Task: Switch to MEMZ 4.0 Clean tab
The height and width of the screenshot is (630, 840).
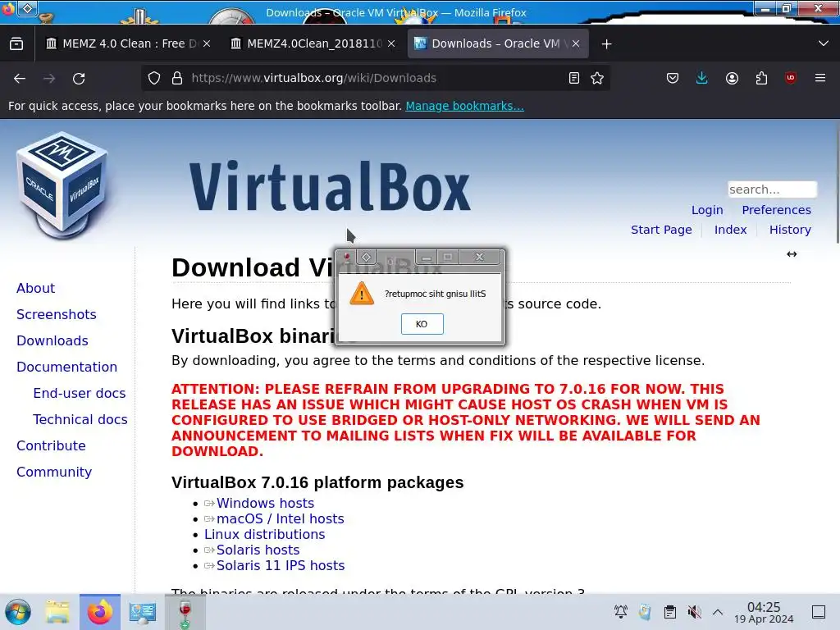Action: pyautogui.click(x=122, y=44)
